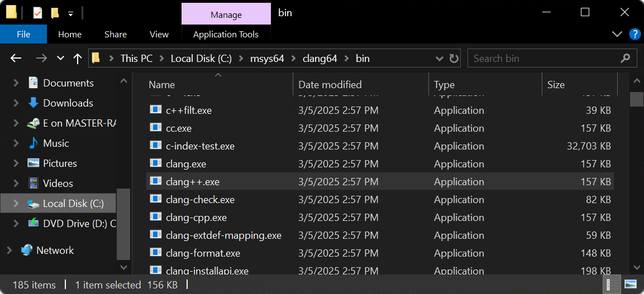Click the clang-cpp.exe file icon
Viewport: 644px width, 294px height.
point(155,216)
